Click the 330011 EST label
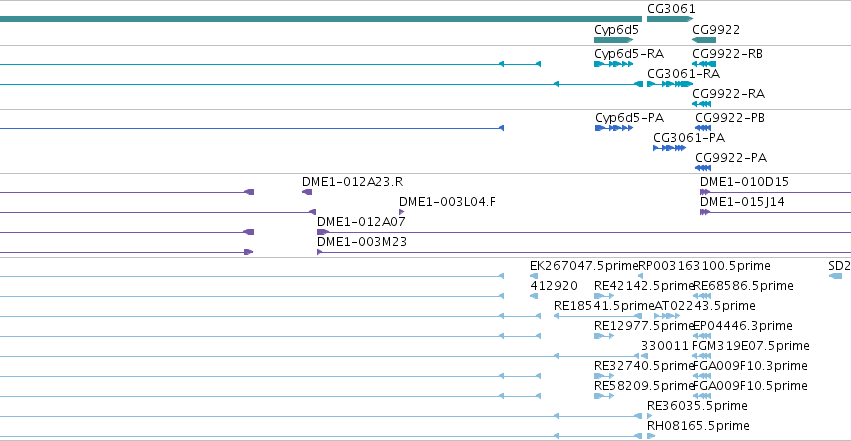The height and width of the screenshot is (441, 851). point(664,346)
